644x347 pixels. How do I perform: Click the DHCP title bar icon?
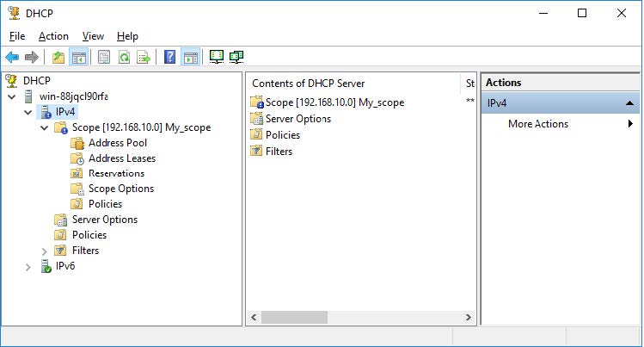coord(14,13)
